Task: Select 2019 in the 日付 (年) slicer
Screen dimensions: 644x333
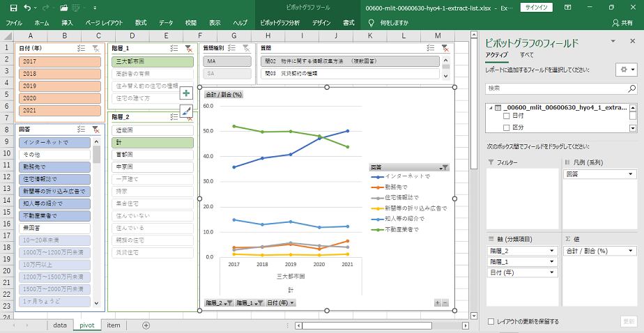Action: pyautogui.click(x=59, y=86)
